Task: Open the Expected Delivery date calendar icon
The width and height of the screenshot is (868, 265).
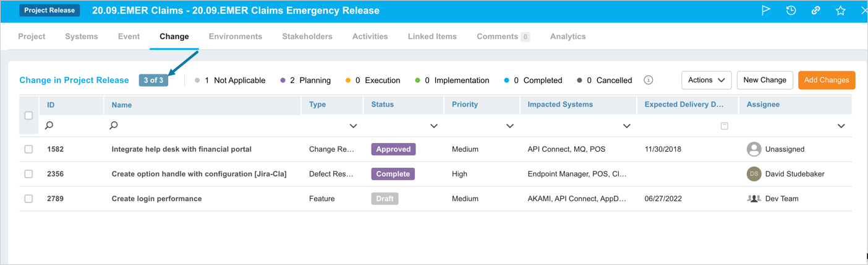Action: point(724,126)
